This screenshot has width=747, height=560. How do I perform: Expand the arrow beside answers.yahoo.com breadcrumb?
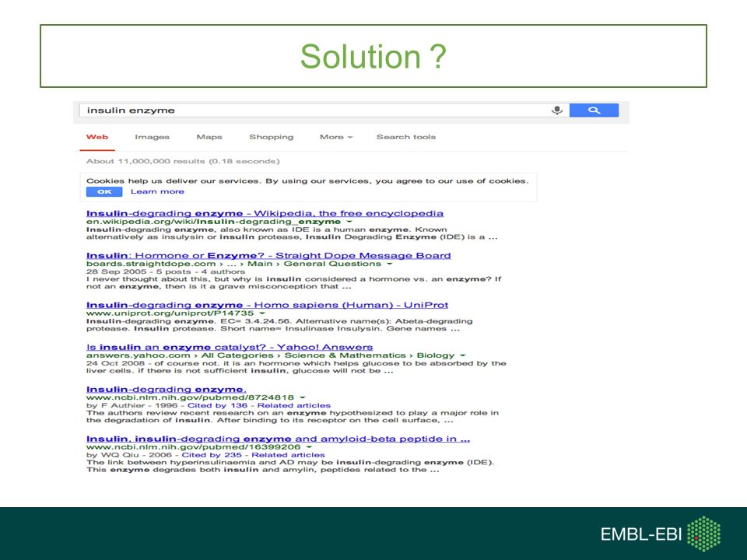(x=462, y=355)
